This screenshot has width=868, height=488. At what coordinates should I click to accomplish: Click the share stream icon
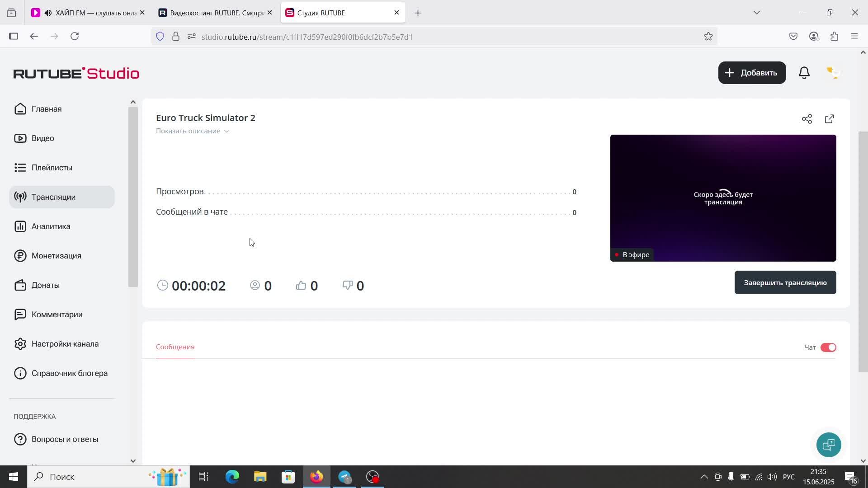click(x=807, y=119)
